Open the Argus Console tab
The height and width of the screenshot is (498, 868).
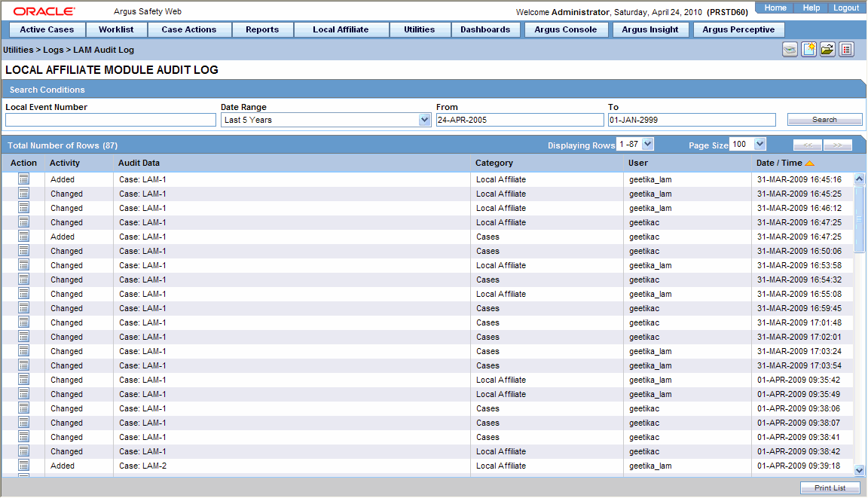(x=566, y=29)
